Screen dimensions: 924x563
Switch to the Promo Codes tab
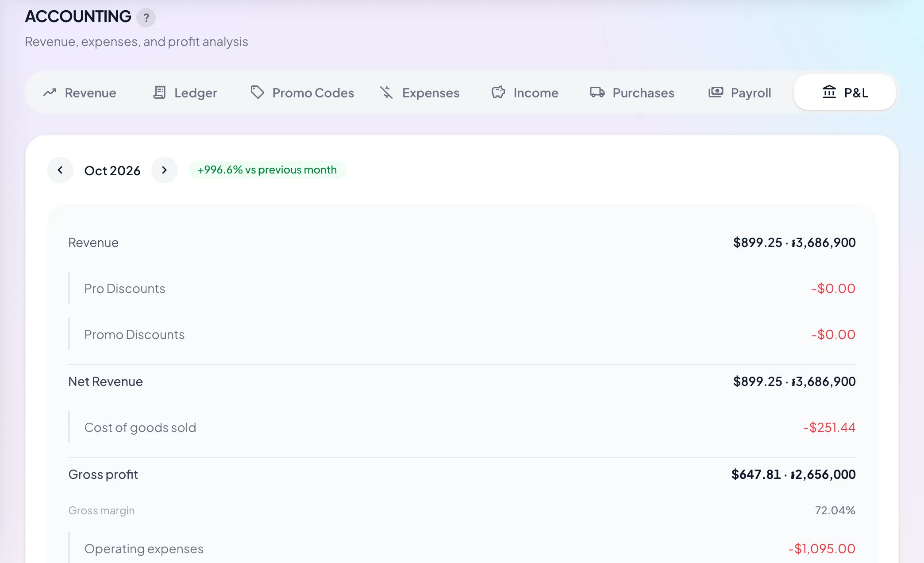(x=302, y=93)
